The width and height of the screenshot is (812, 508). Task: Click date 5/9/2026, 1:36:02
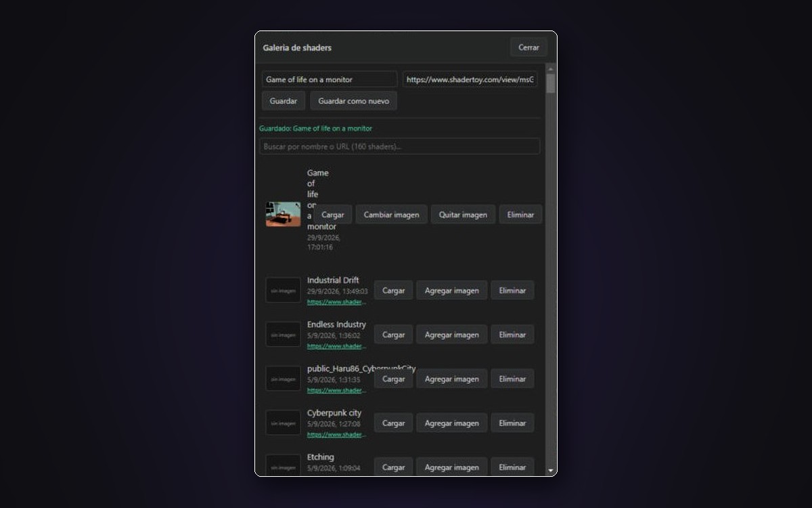point(334,336)
